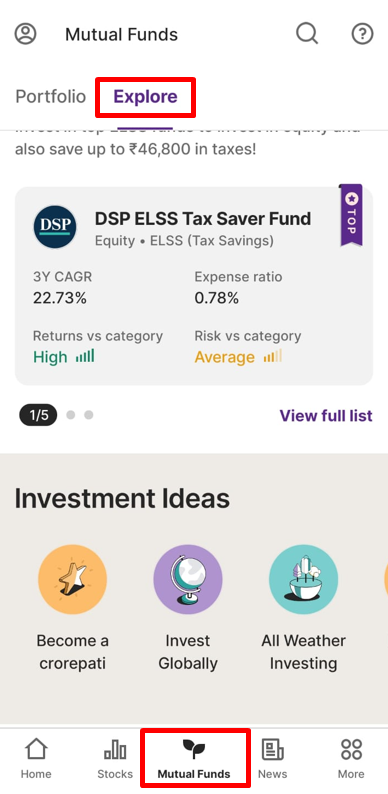The image size is (388, 794).
Task: Switch to the Explore tab
Action: click(145, 96)
